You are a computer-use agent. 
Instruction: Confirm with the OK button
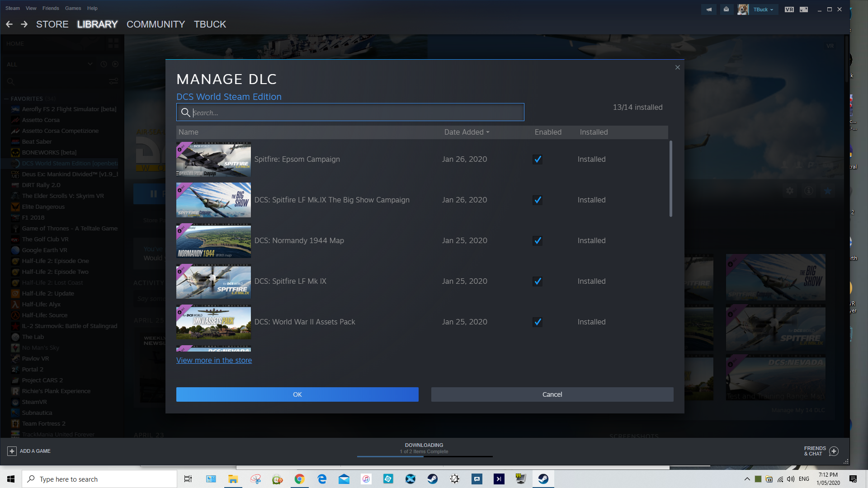(x=297, y=394)
